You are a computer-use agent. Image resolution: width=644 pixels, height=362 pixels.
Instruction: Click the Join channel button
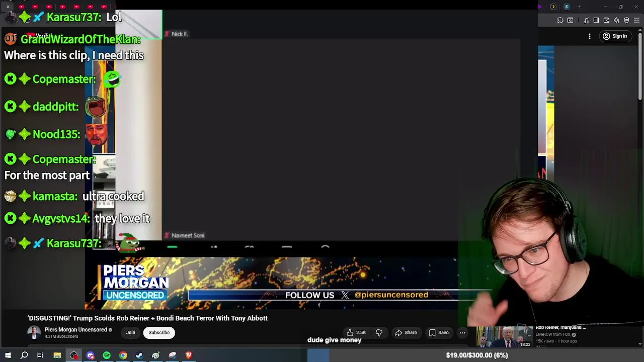coord(131,332)
